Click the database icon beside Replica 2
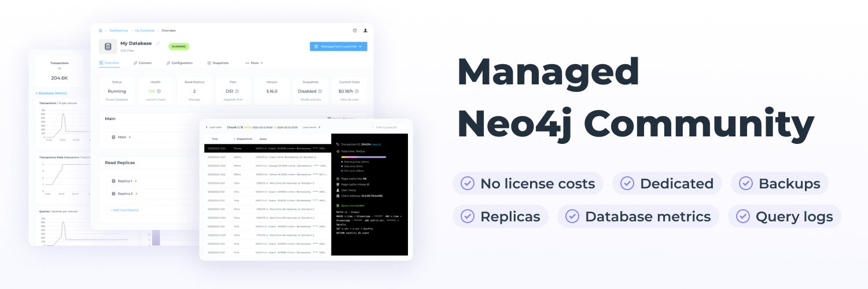The width and height of the screenshot is (868, 289). click(114, 194)
